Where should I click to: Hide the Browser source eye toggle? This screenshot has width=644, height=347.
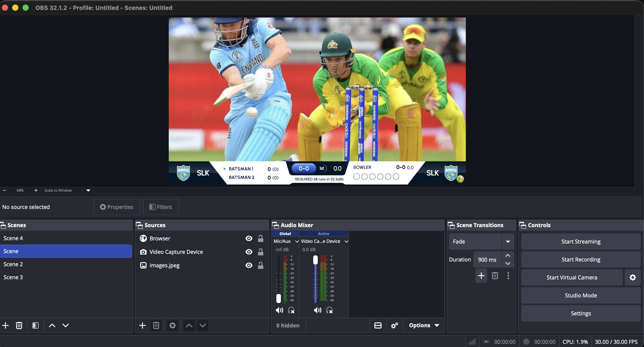249,238
